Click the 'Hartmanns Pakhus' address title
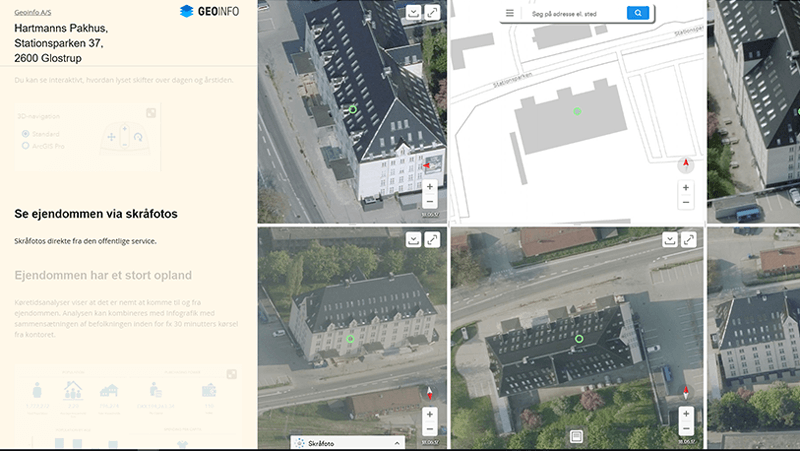800x451 pixels. coord(61,43)
